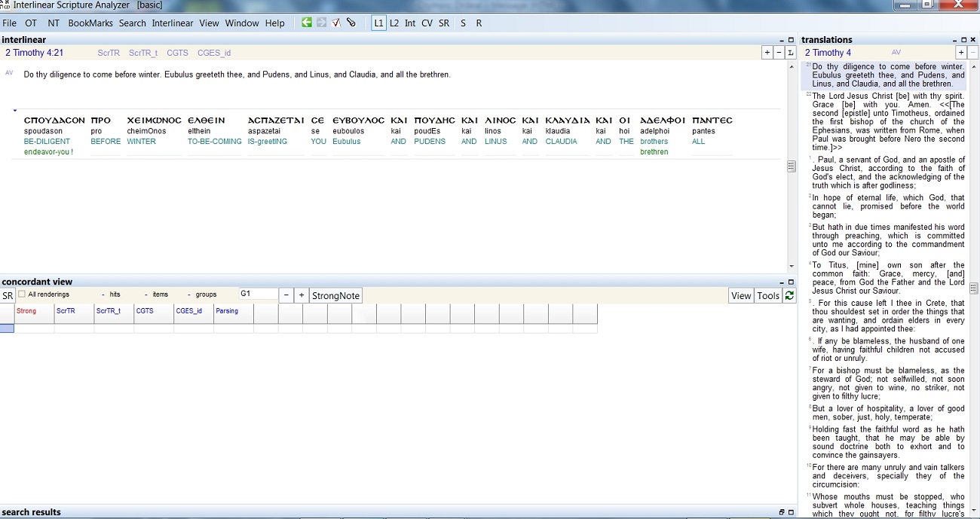Click the StrongNote button
This screenshot has height=519, width=980.
pyautogui.click(x=336, y=295)
